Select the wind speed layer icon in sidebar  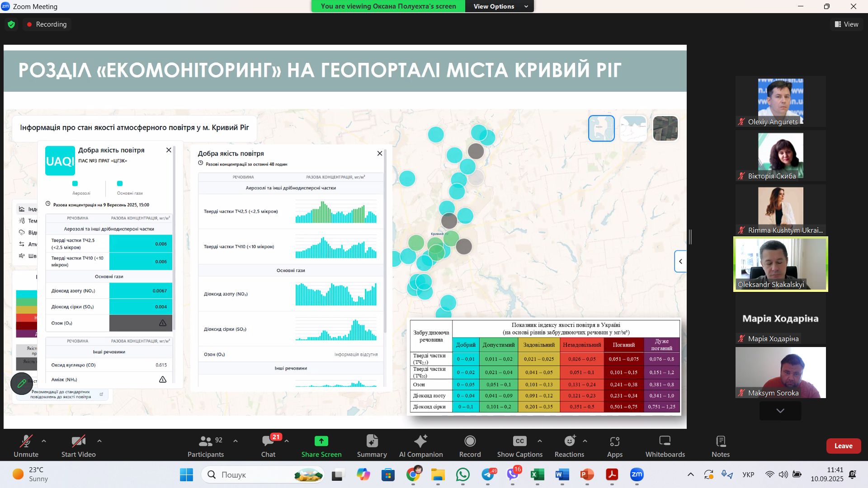click(x=22, y=256)
